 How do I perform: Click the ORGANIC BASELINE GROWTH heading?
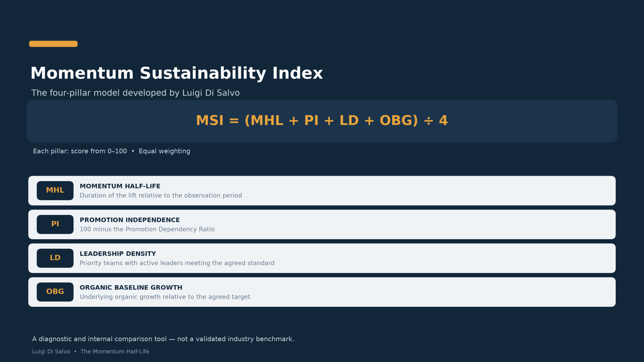(x=131, y=288)
